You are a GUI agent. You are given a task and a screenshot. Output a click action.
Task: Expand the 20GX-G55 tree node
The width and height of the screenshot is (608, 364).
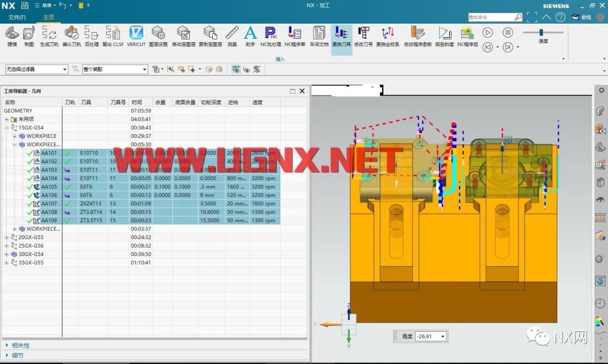point(7,237)
